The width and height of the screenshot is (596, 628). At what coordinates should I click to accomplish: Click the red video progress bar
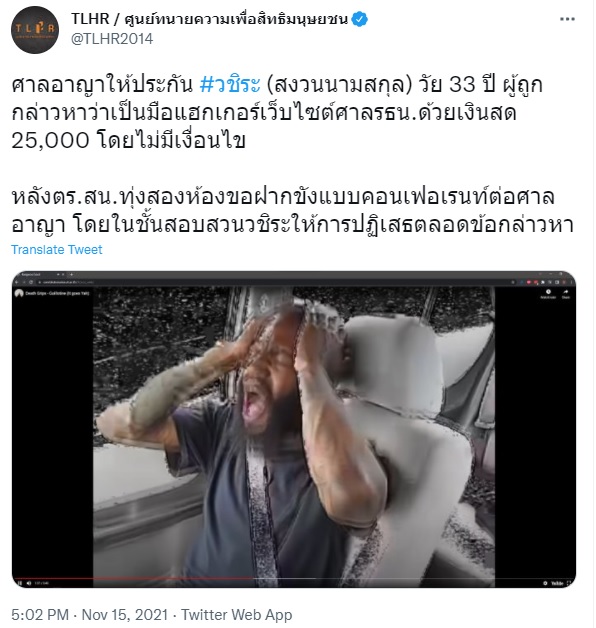[x=294, y=578]
